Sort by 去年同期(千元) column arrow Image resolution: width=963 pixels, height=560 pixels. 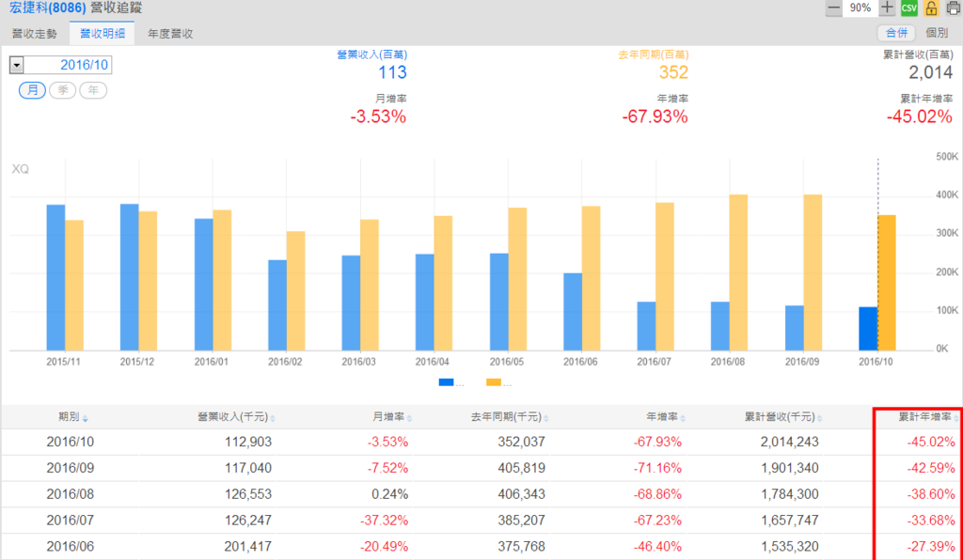(x=546, y=418)
